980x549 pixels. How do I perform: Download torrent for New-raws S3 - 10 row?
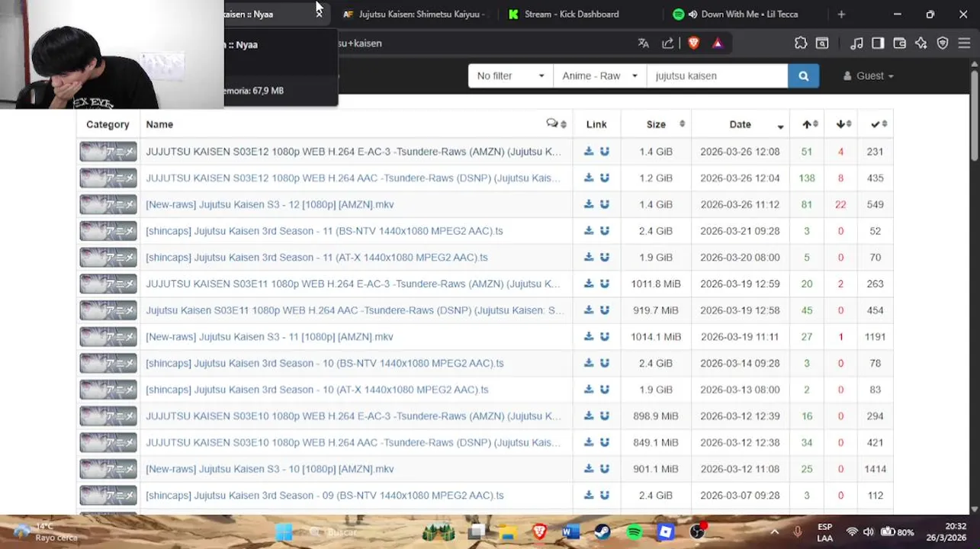[589, 469]
